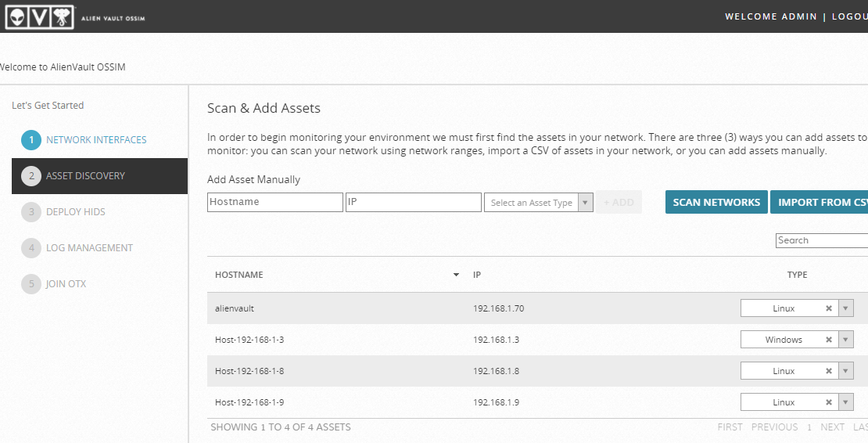The image size is (868, 443).
Task: Expand type dropdown for Host-192-168-1-8
Action: 846,371
